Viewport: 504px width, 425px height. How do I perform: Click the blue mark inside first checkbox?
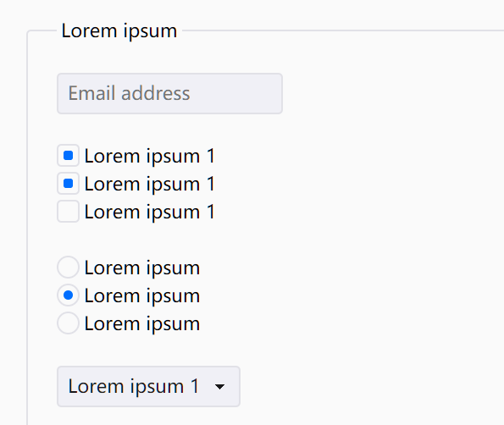pos(68,156)
